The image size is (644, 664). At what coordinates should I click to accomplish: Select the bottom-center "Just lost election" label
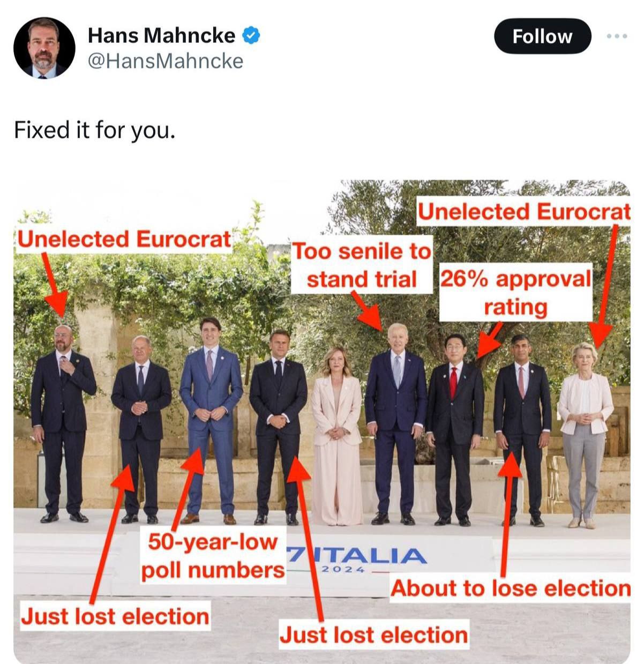tap(373, 635)
